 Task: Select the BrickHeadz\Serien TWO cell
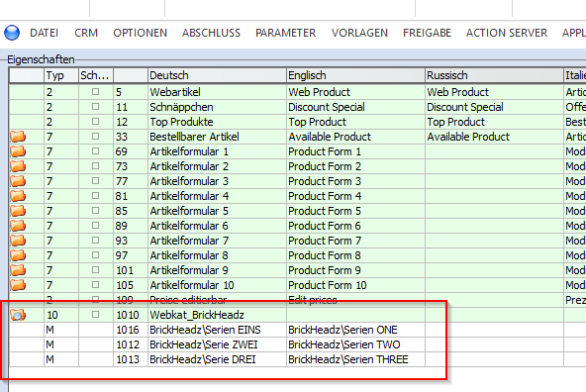[355, 344]
